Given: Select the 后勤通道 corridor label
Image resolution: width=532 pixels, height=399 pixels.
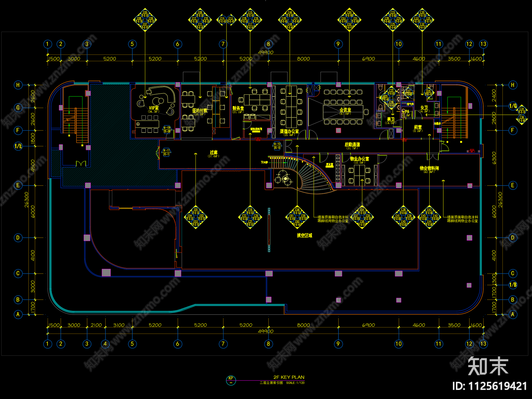Looking at the screenshot, I should [352, 145].
